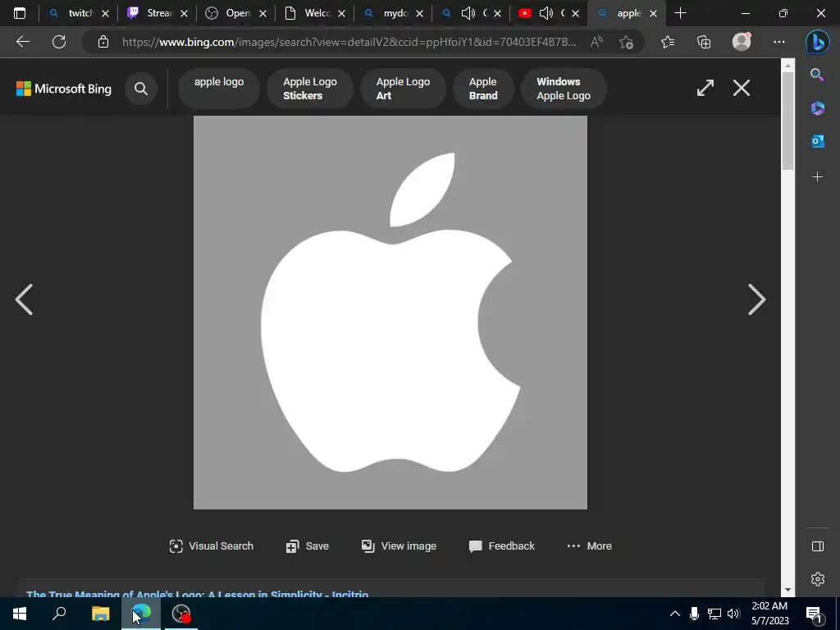Go back with the browser back arrow
The height and width of the screenshot is (630, 840).
pos(22,42)
